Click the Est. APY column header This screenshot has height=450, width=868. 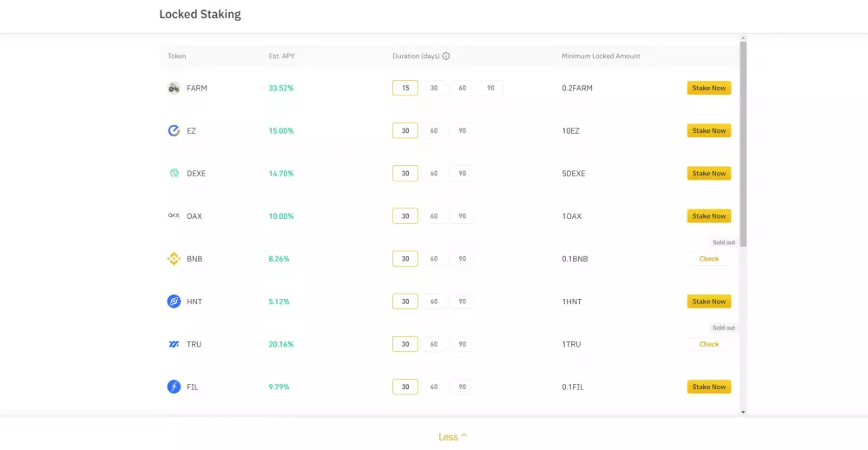(x=282, y=56)
